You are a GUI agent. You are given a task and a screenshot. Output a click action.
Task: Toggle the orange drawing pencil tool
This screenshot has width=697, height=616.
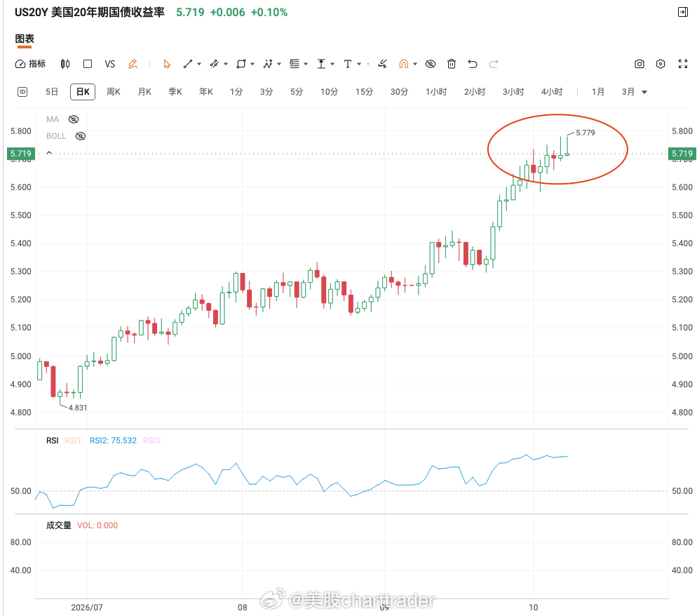click(133, 64)
